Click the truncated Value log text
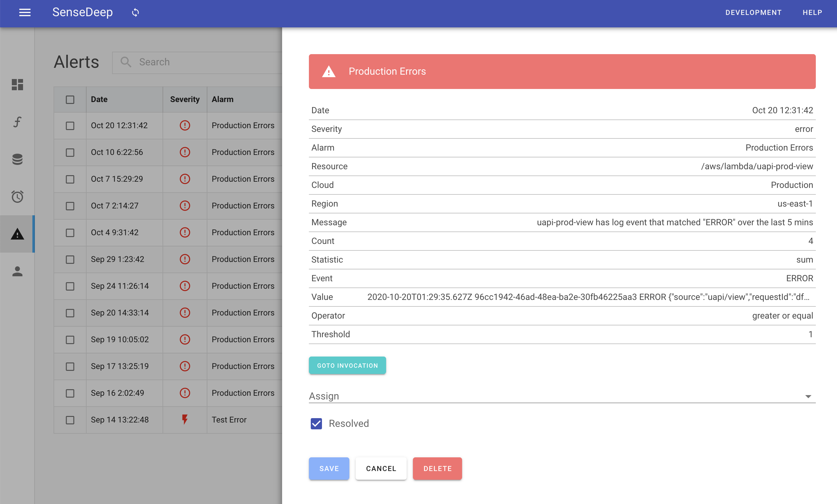Image resolution: width=837 pixels, height=504 pixels. click(x=588, y=297)
